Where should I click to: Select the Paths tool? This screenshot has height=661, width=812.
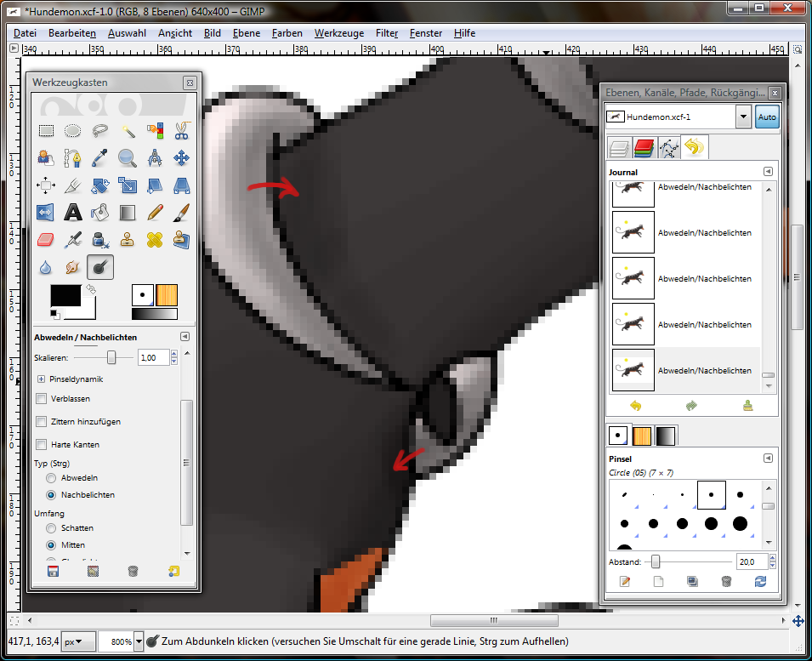[72, 157]
